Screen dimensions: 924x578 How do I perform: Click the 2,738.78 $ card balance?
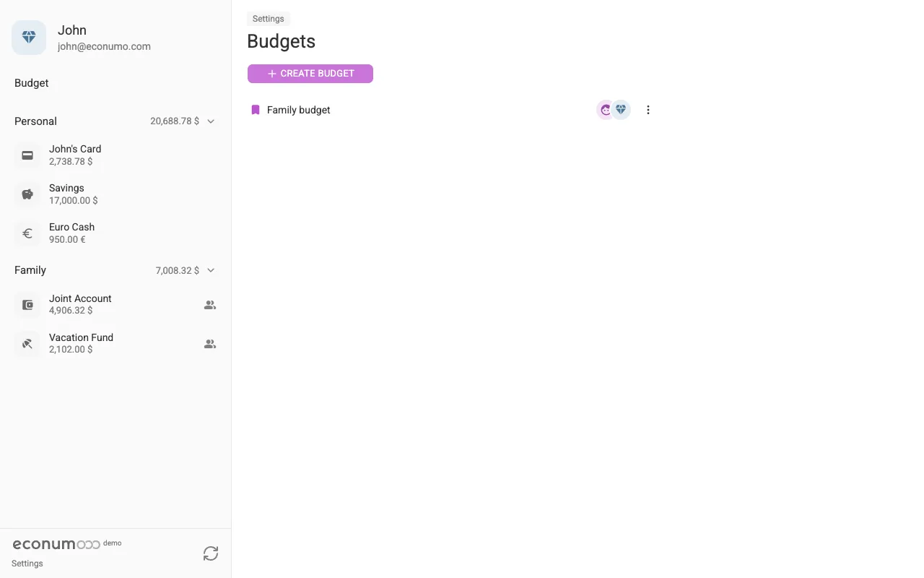[71, 162]
